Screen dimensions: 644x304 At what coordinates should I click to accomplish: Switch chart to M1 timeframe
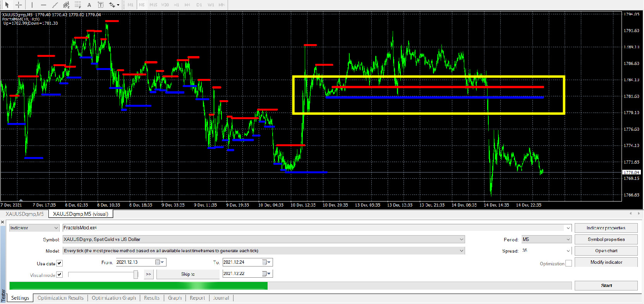pos(131,5)
